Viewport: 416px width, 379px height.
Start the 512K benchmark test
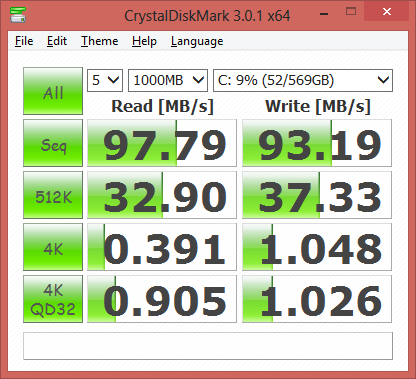[x=53, y=195]
